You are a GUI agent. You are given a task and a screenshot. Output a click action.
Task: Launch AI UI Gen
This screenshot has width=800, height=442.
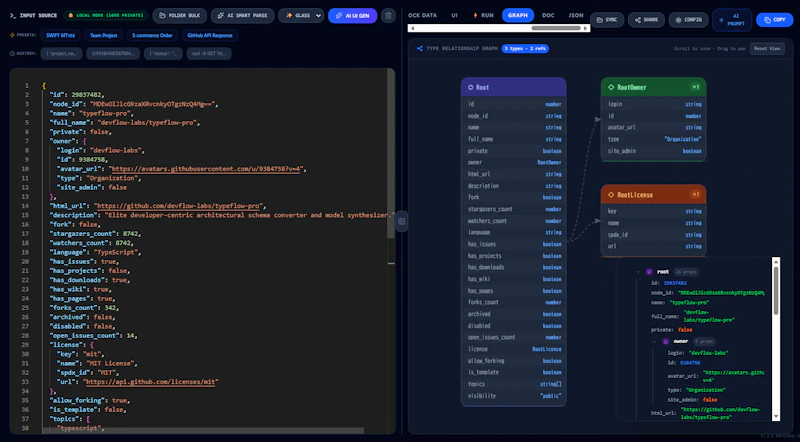click(x=353, y=16)
